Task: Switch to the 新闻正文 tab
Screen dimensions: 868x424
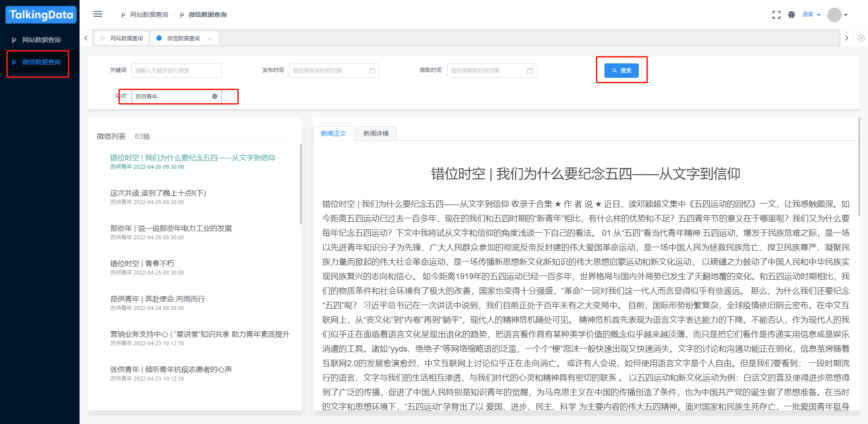Action: click(x=334, y=133)
